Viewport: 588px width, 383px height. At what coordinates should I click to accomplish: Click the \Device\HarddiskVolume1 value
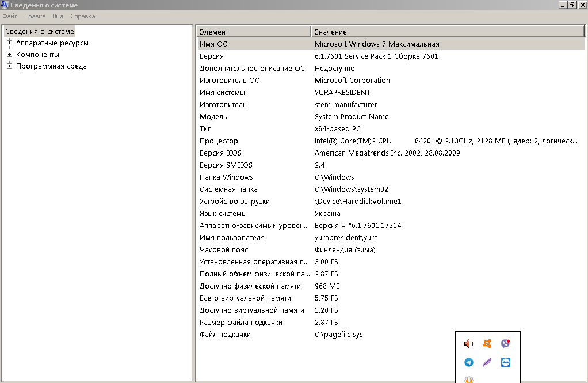pyautogui.click(x=358, y=201)
